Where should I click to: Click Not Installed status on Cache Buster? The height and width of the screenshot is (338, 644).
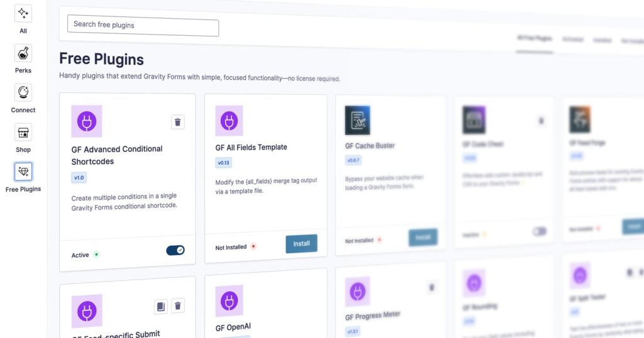(359, 241)
